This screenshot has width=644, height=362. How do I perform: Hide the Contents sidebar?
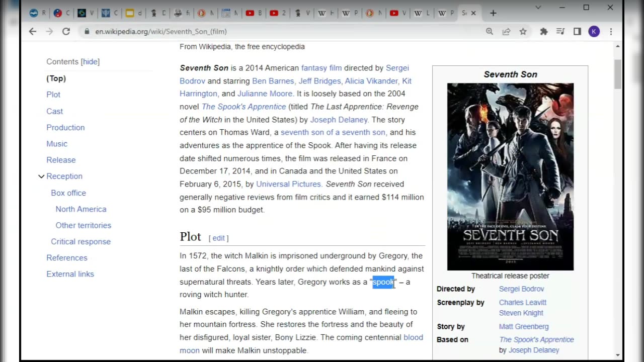pos(91,62)
